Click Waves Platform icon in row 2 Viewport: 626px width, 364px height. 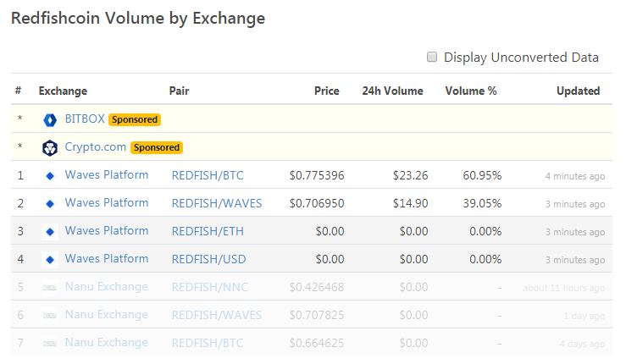click(x=50, y=204)
